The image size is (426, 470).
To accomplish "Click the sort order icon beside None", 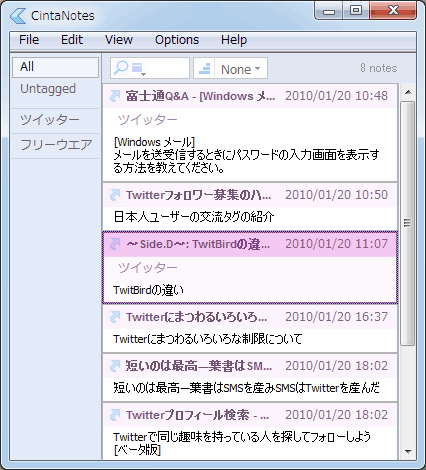I will tap(205, 68).
